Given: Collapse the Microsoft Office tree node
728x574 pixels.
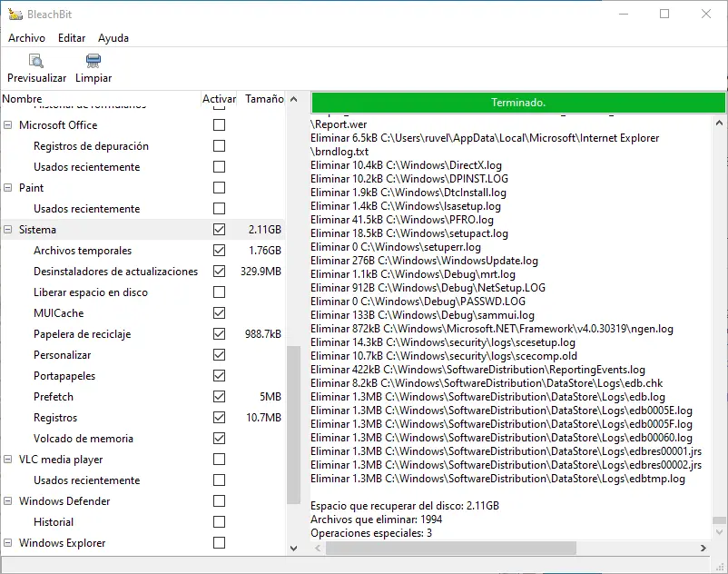Looking at the screenshot, I should tap(8, 125).
